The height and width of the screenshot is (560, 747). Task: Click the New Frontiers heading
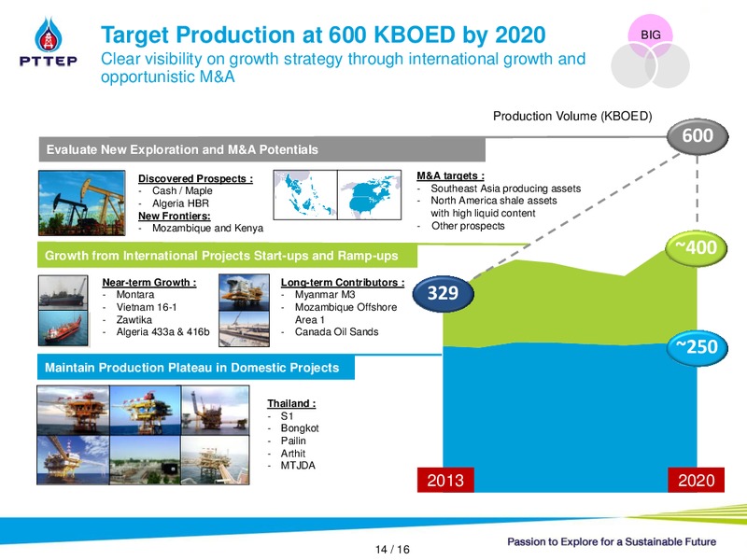[175, 216]
